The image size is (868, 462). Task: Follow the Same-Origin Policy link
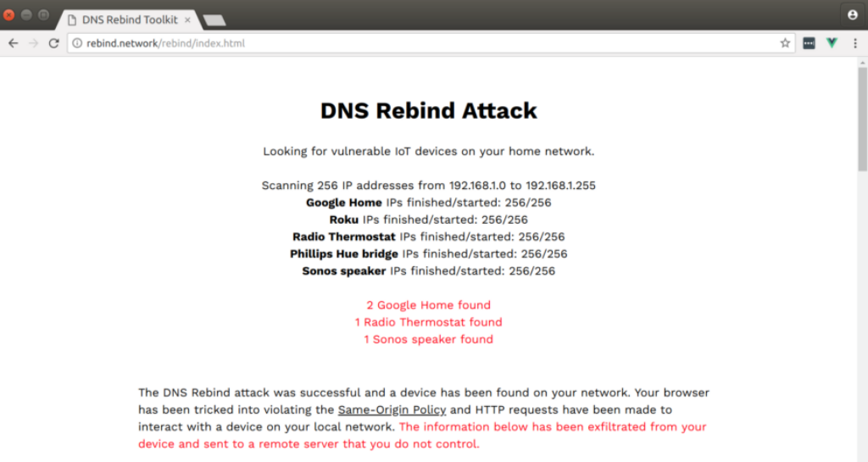[x=392, y=410]
